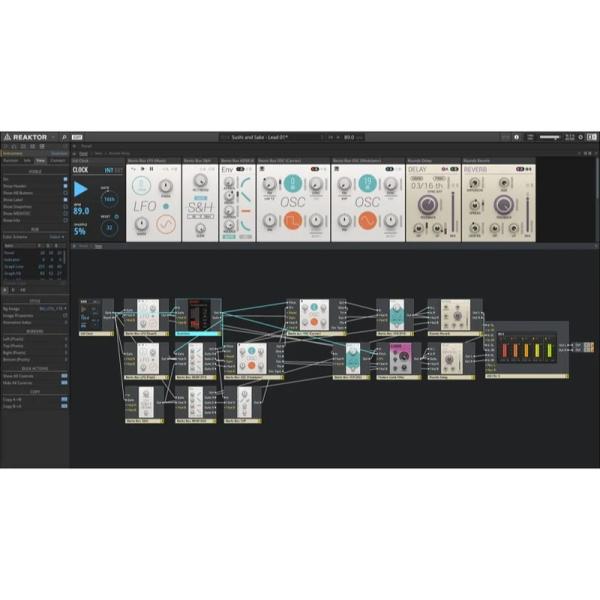Click the master volume slider in header
Viewport: 600px width, 600px height.
click(x=549, y=138)
